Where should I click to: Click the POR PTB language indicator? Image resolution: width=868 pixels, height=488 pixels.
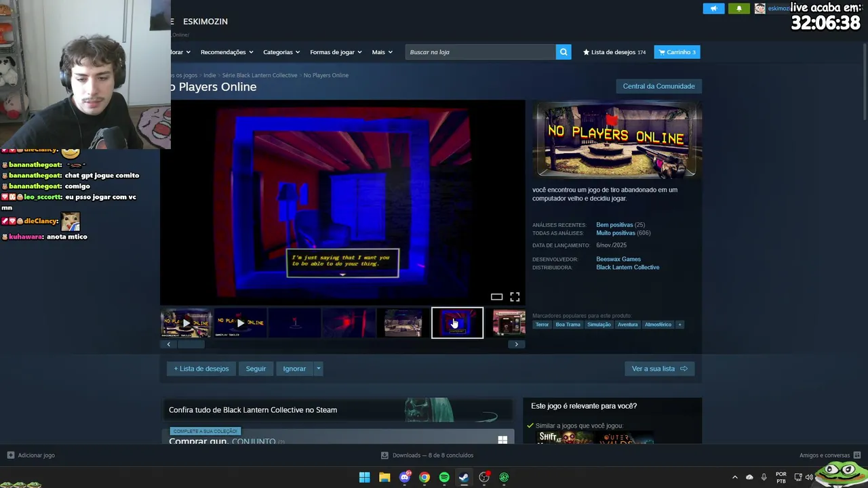pyautogui.click(x=781, y=477)
